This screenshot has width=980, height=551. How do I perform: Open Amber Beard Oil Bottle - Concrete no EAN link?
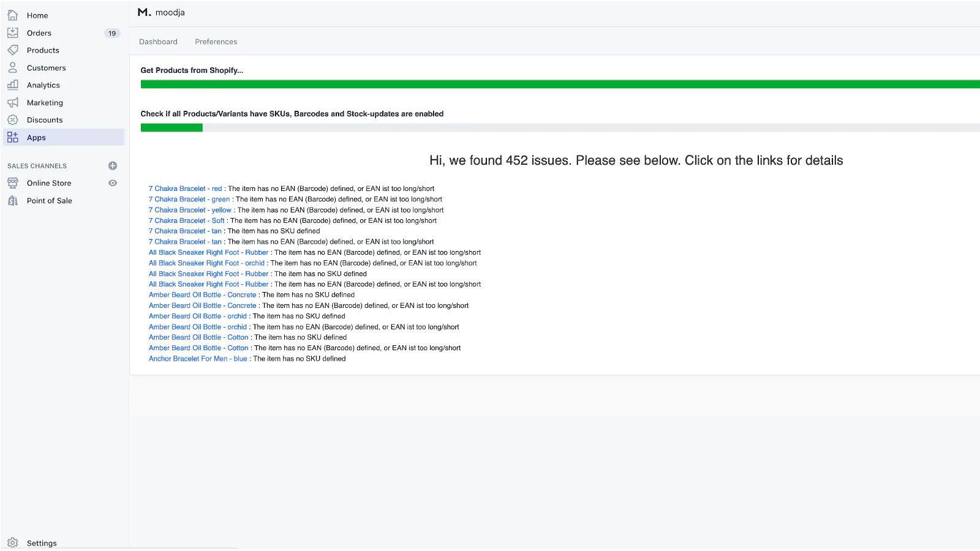coord(202,305)
